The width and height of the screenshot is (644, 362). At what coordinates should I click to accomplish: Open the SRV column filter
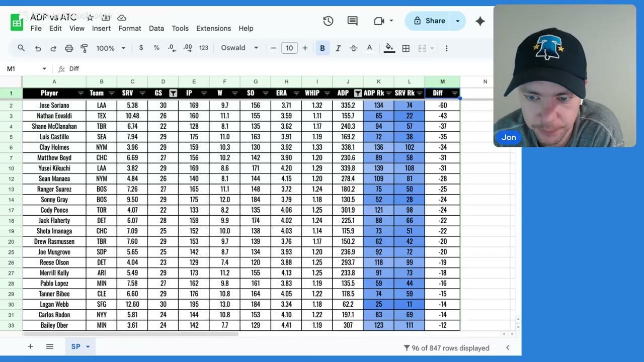pos(142,94)
